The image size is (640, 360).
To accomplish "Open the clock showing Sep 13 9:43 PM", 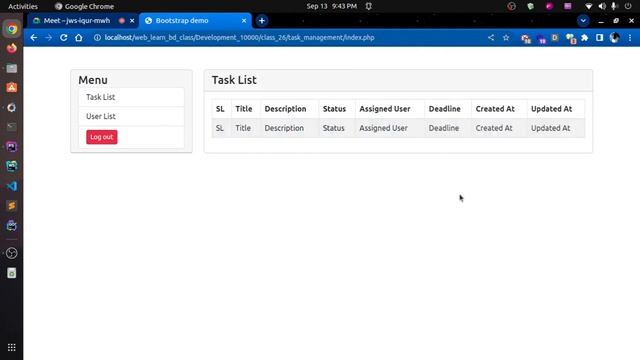I will point(331,6).
